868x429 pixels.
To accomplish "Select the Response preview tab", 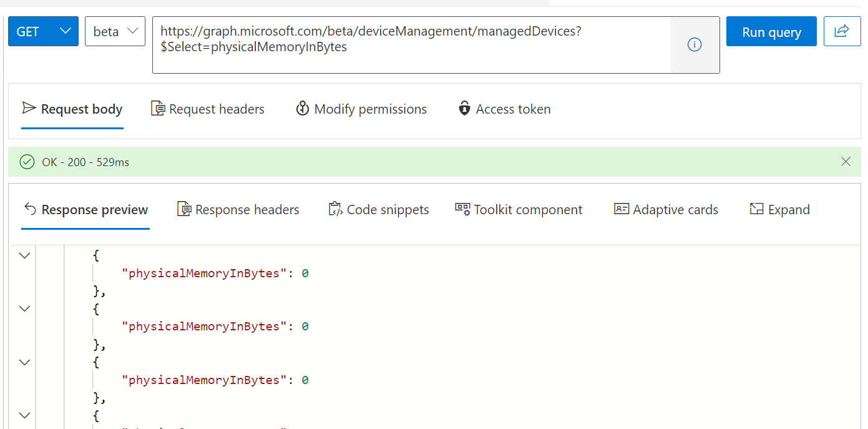I will 85,210.
